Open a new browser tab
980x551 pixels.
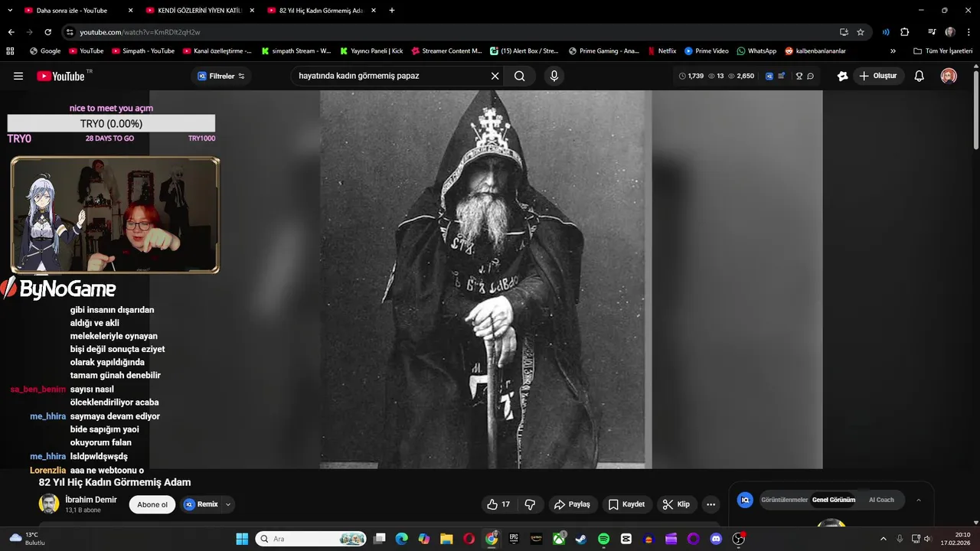[392, 11]
